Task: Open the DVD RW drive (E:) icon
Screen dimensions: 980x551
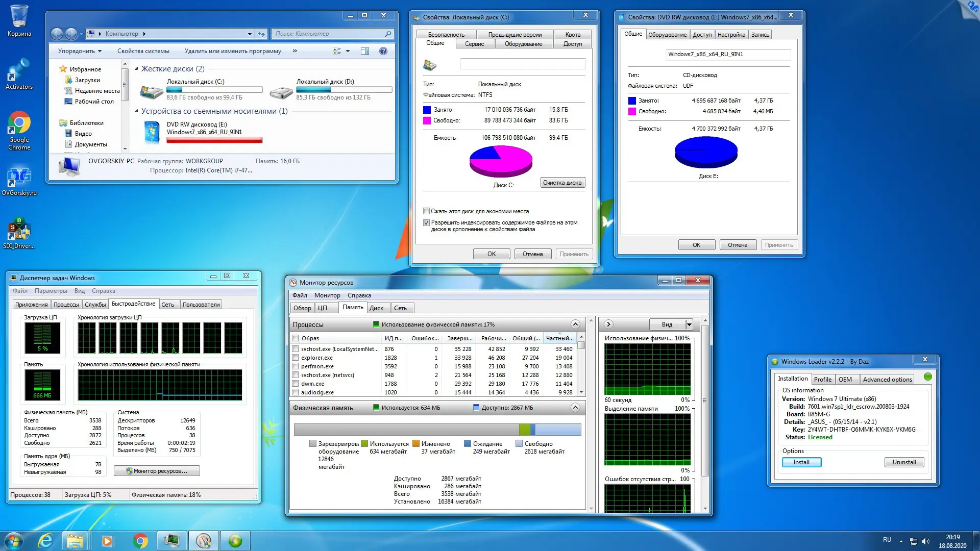Action: pyautogui.click(x=152, y=131)
